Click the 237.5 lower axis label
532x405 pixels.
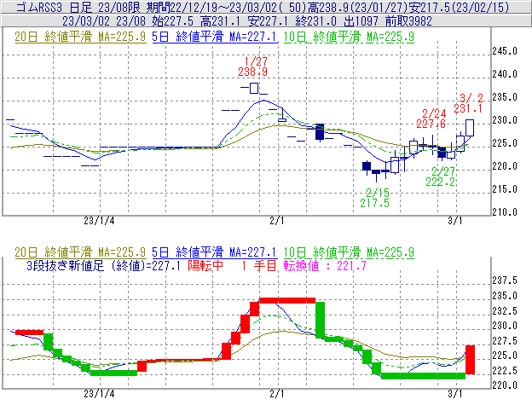point(505,281)
